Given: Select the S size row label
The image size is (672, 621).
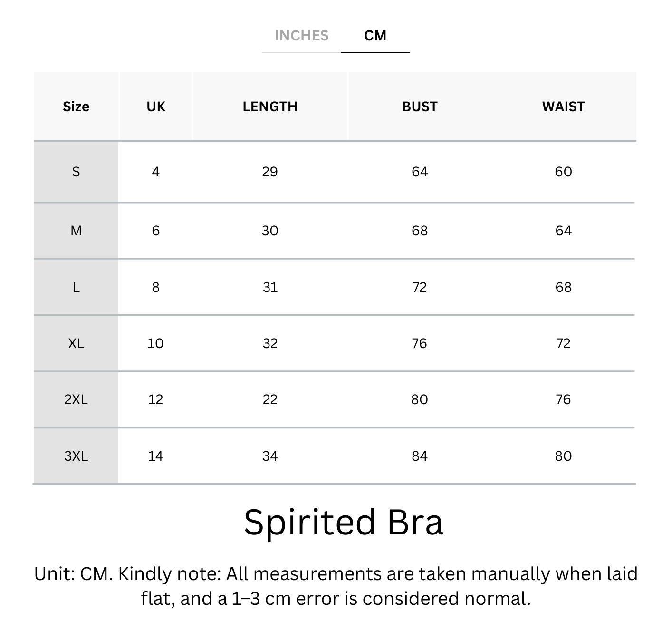Looking at the screenshot, I should pos(76,172).
